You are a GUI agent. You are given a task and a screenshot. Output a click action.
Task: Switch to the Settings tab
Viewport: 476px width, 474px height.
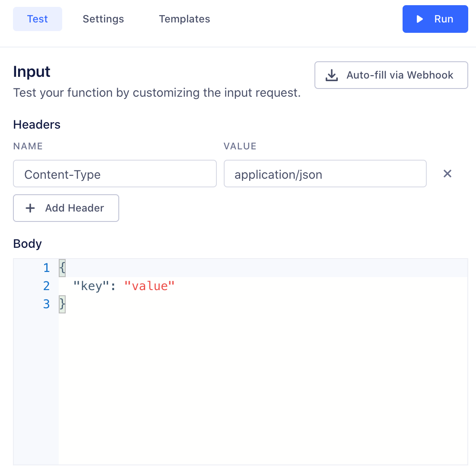[103, 19]
